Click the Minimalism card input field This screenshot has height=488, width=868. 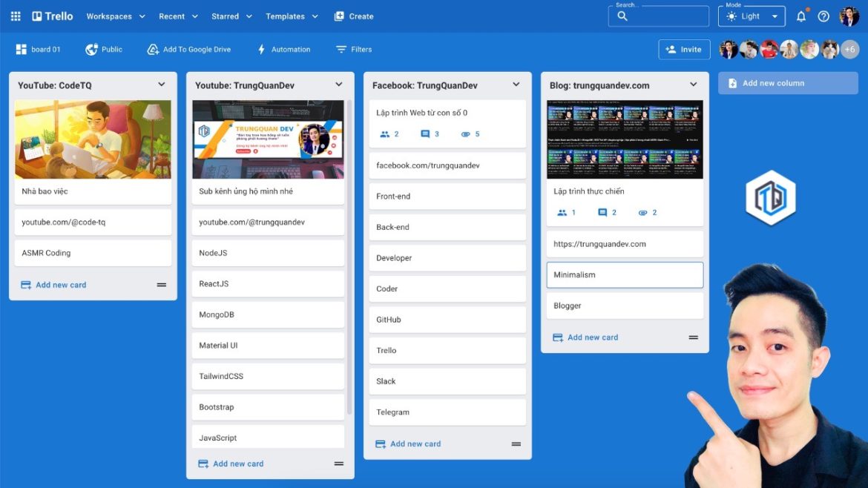click(624, 274)
